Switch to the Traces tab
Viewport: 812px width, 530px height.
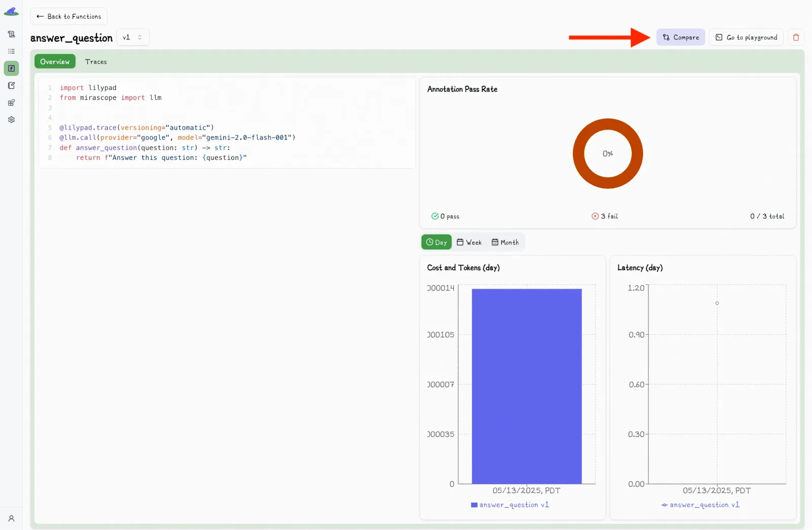(96, 61)
